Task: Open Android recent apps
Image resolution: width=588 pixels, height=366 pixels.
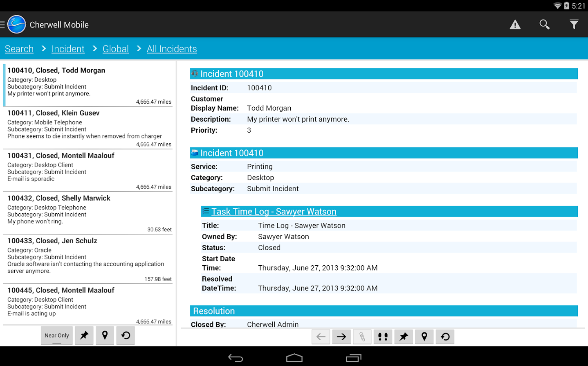Action: pyautogui.click(x=354, y=358)
